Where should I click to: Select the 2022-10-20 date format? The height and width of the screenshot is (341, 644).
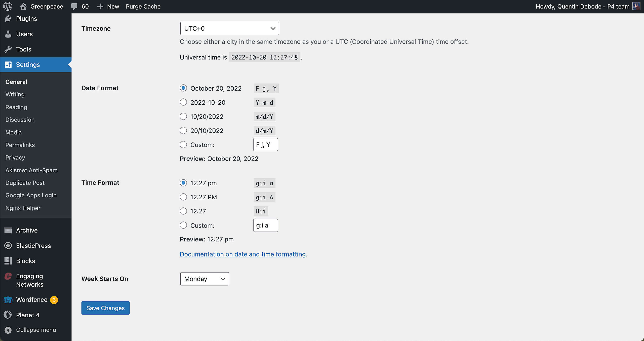[x=183, y=102]
